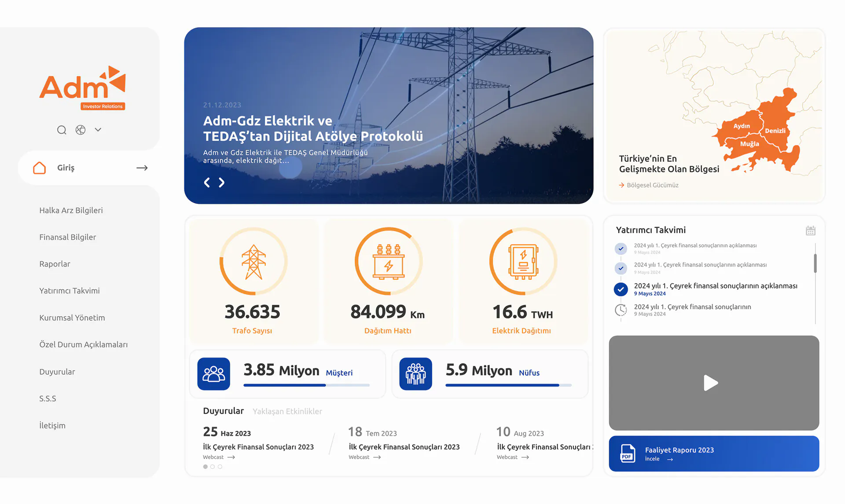The width and height of the screenshot is (845, 504).
Task: Click the 36.635 Trafo Sayısı value
Action: point(252,312)
